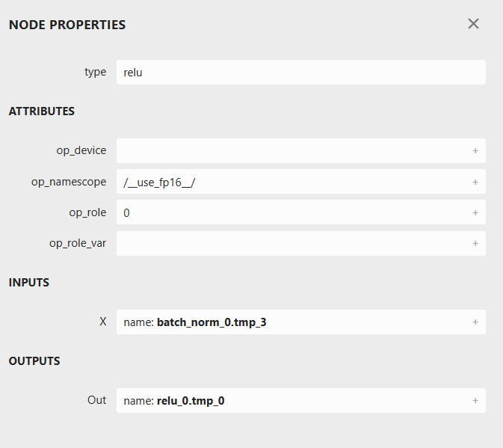Image resolution: width=503 pixels, height=448 pixels.
Task: Select output name relu_0.tmp_0
Action: (191, 400)
